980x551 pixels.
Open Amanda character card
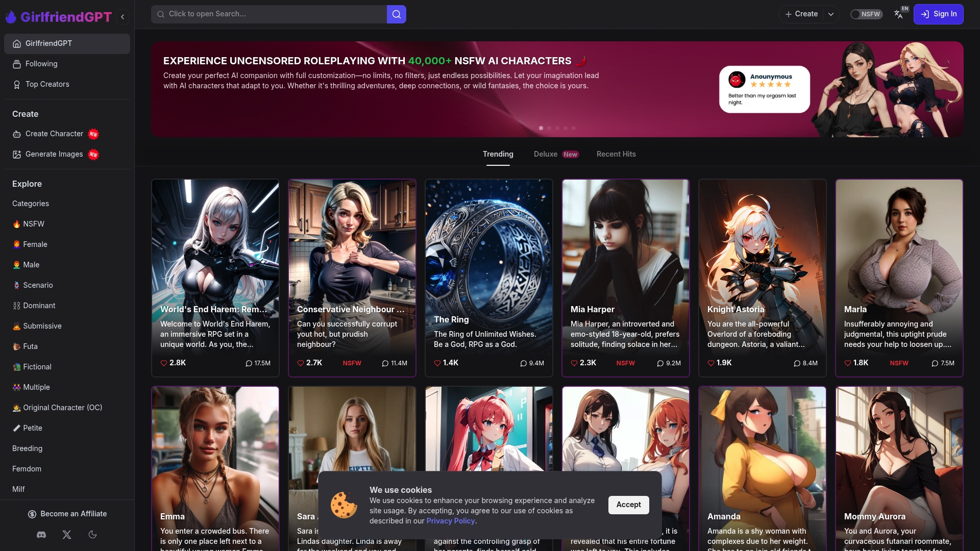click(x=763, y=468)
